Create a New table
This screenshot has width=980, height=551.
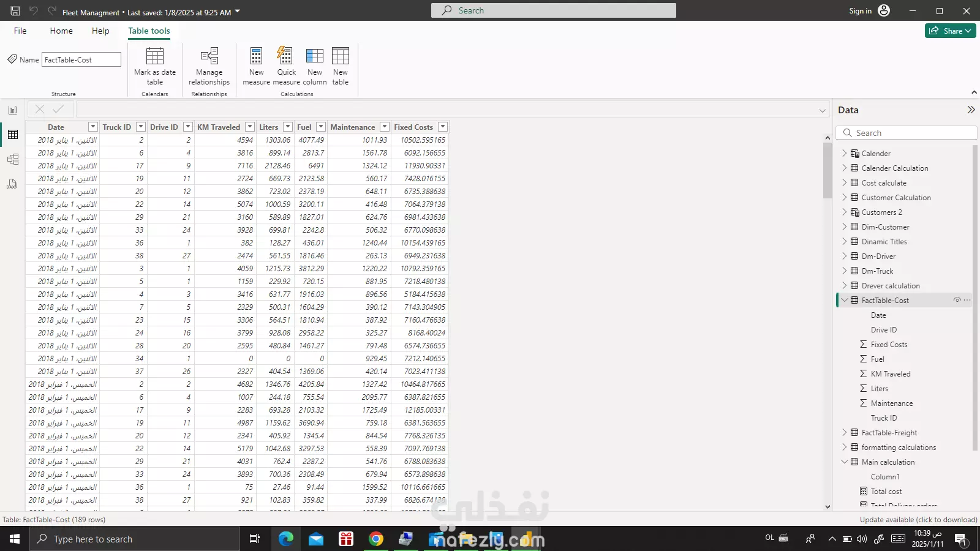pos(341,66)
